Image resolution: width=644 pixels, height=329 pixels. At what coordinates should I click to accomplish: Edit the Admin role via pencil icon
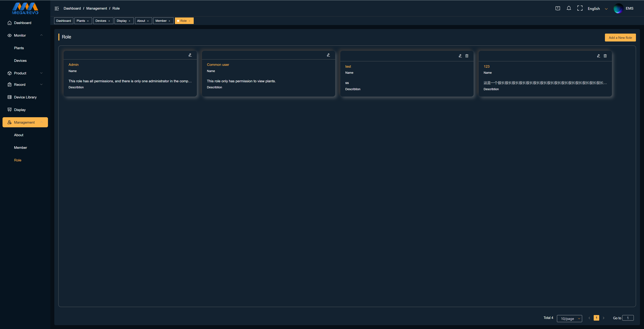[x=190, y=55]
